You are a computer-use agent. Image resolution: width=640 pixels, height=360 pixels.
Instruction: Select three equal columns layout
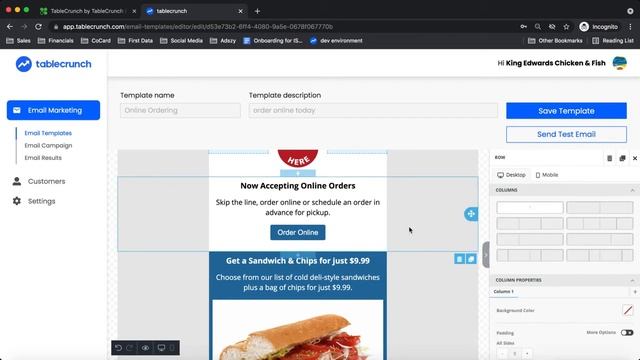[530, 223]
